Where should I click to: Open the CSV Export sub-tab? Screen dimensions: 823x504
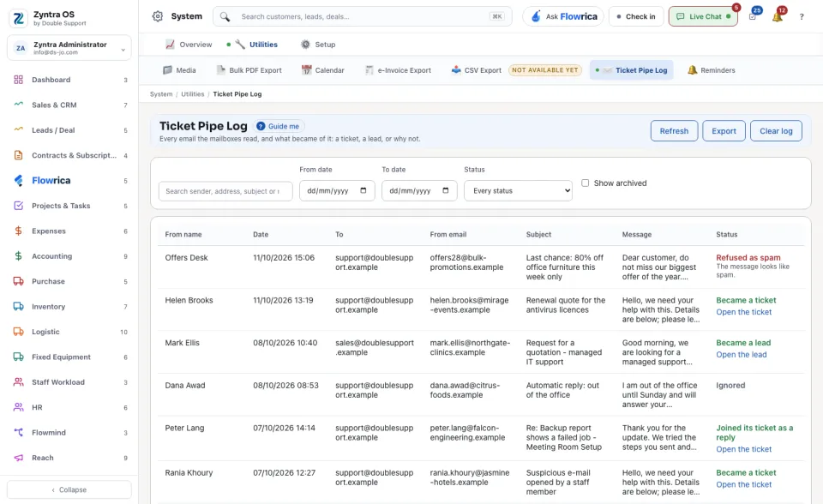(x=477, y=70)
